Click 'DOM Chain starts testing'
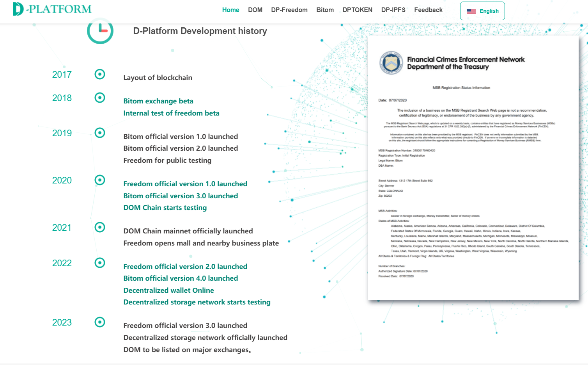 tap(165, 208)
